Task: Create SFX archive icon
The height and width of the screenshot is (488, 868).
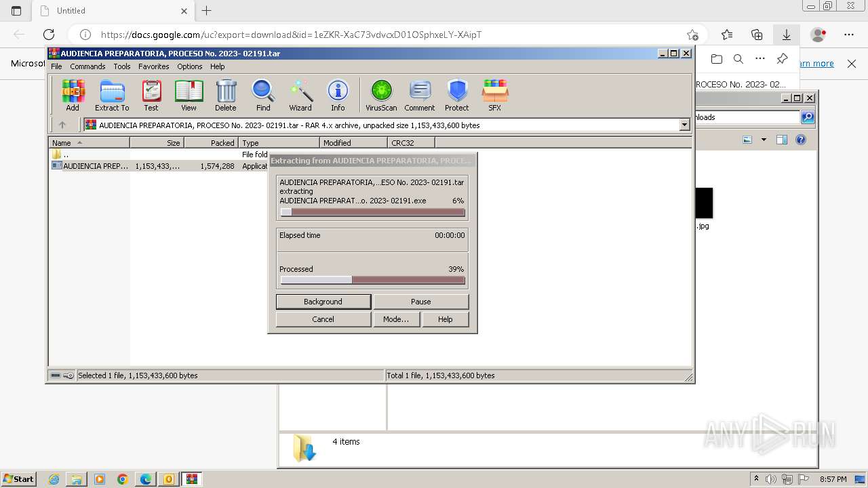Action: point(495,95)
